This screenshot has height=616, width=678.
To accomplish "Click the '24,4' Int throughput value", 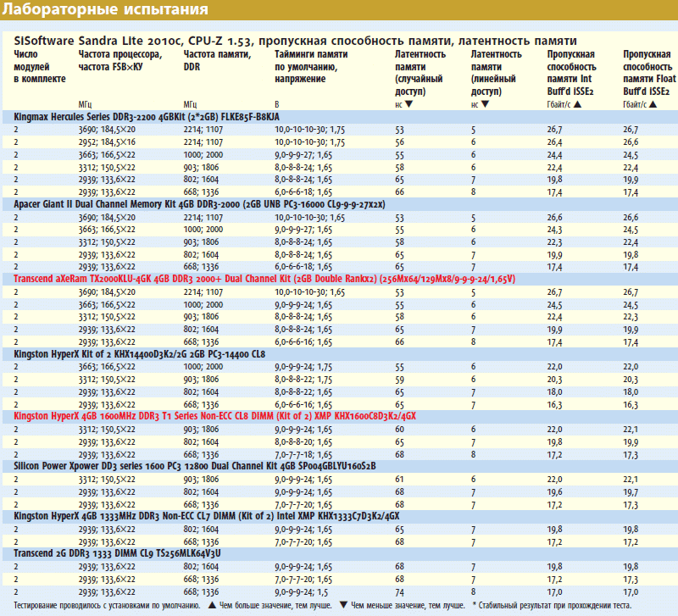I will [x=555, y=155].
